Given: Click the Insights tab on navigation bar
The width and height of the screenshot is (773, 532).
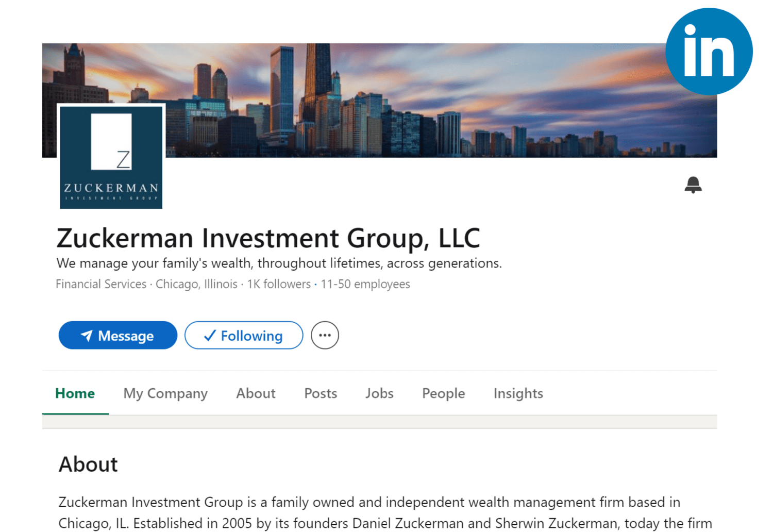Looking at the screenshot, I should pyautogui.click(x=518, y=393).
